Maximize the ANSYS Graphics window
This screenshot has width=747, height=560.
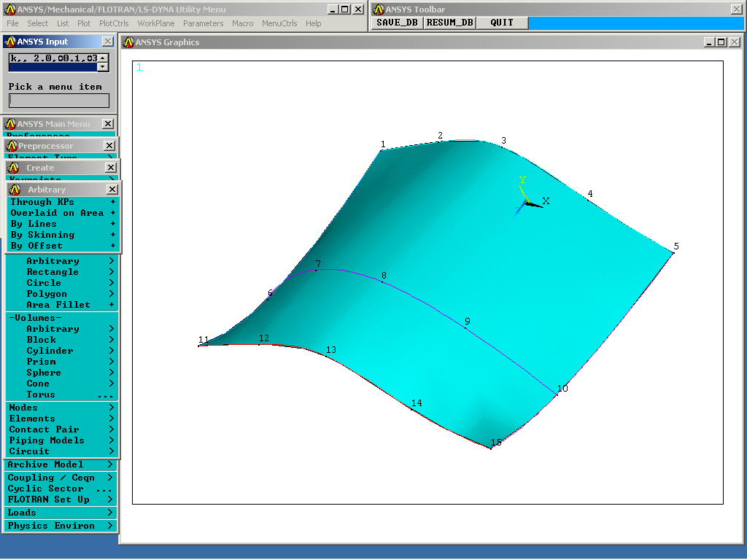tap(721, 42)
